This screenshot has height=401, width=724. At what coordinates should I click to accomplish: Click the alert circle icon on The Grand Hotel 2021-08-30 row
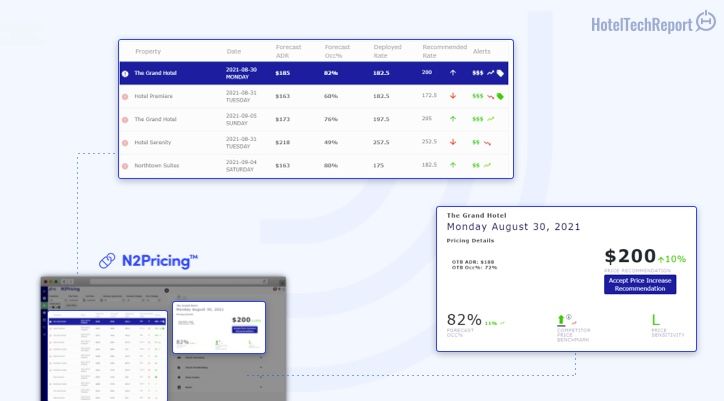pyautogui.click(x=125, y=73)
